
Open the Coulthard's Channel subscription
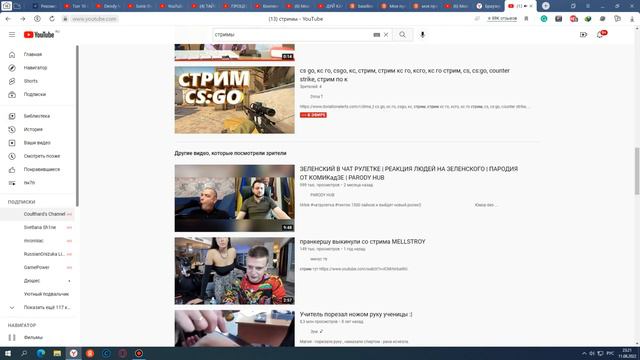(x=38, y=214)
